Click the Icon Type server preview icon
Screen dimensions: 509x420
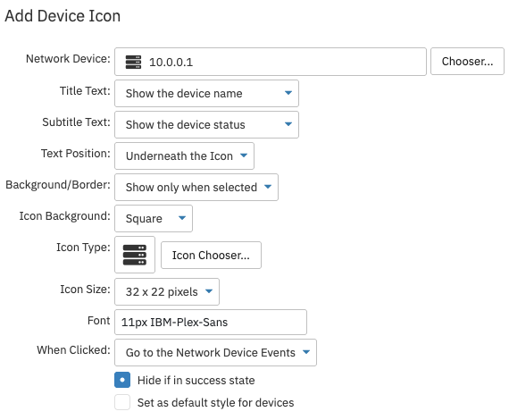tap(135, 255)
